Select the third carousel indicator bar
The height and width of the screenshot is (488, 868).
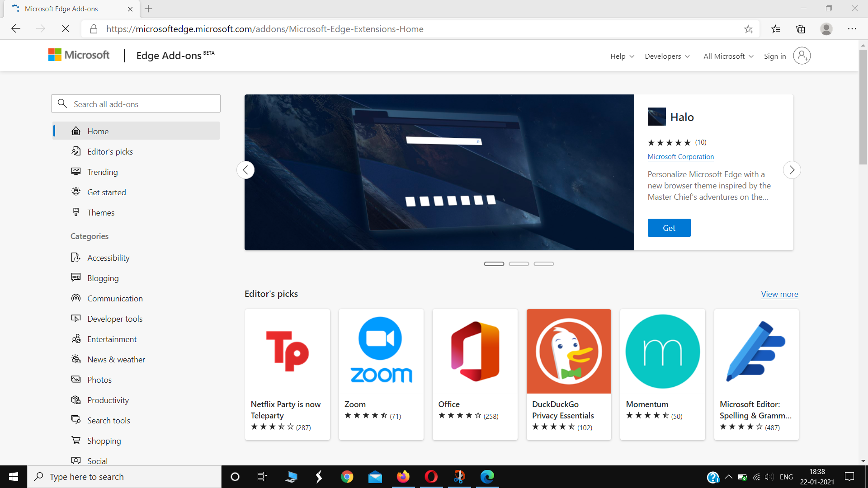point(544,263)
